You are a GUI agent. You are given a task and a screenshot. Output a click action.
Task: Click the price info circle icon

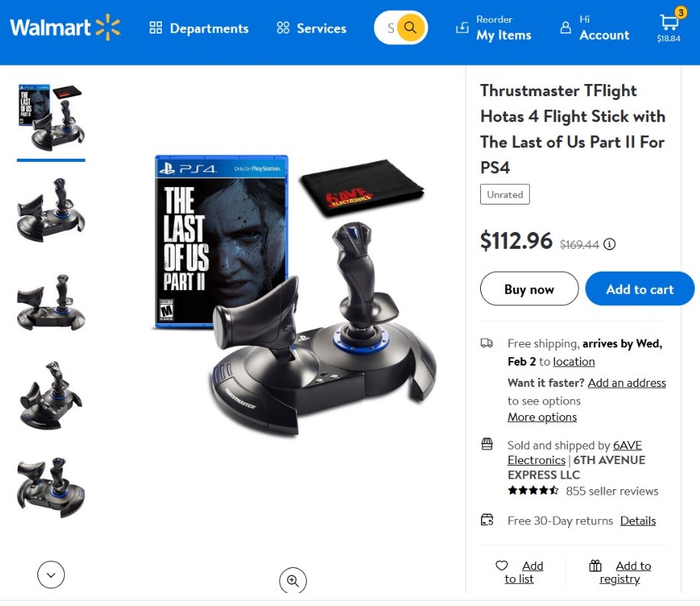point(609,244)
